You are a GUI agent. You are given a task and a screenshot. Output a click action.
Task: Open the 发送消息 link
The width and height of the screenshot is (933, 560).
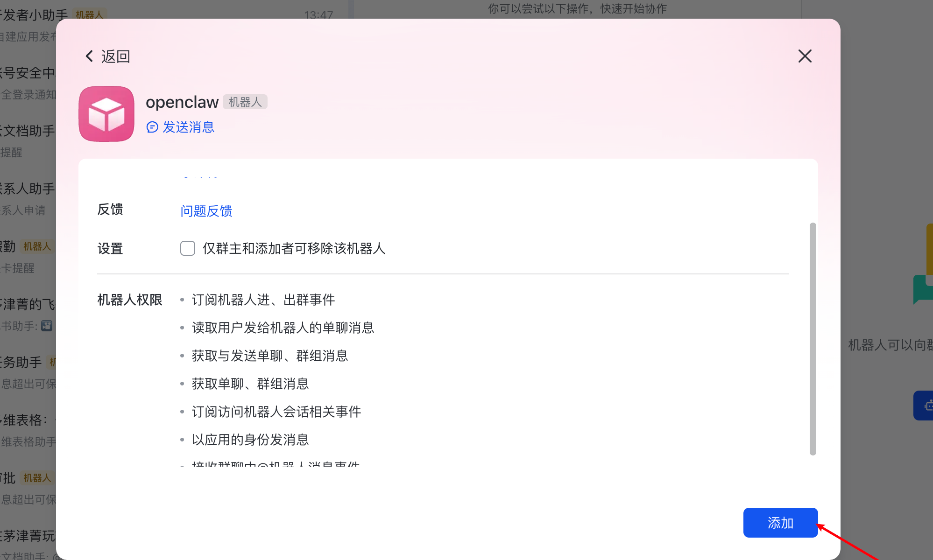pyautogui.click(x=188, y=127)
